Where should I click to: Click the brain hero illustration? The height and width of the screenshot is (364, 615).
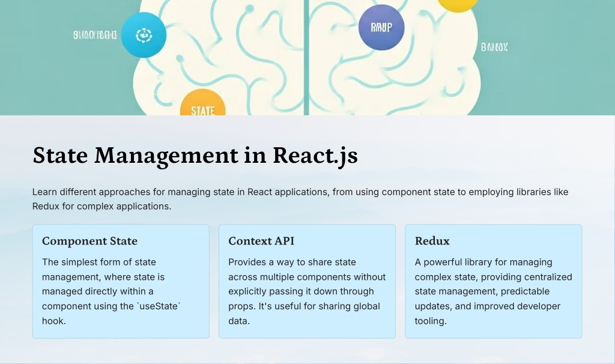point(307,58)
